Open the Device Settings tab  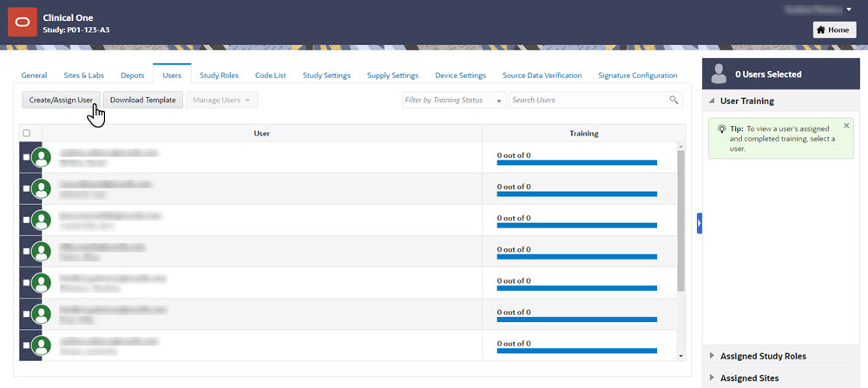point(461,76)
